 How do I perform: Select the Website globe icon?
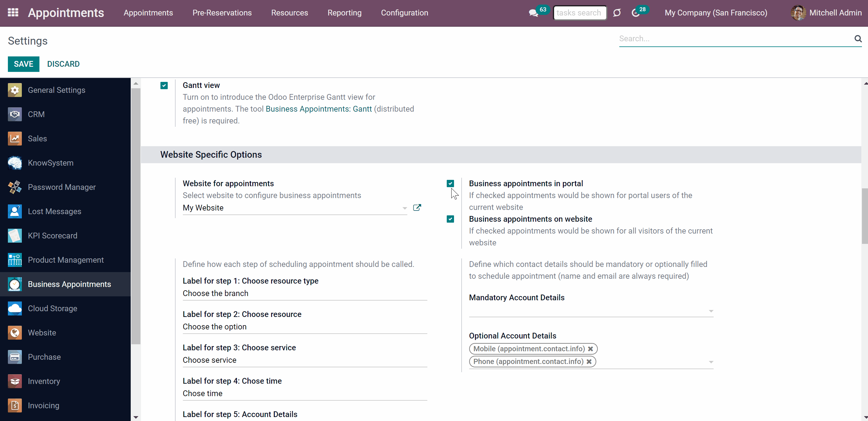15,333
